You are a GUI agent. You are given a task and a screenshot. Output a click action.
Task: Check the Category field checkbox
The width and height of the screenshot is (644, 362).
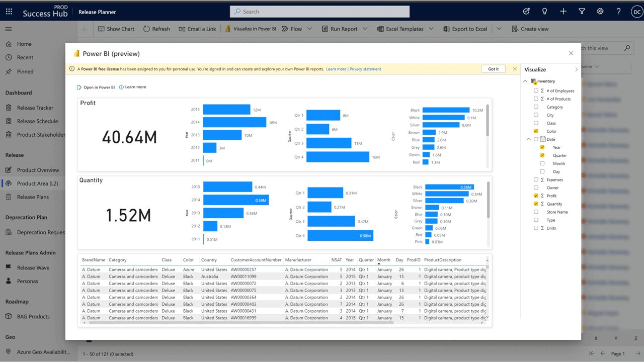point(536,107)
